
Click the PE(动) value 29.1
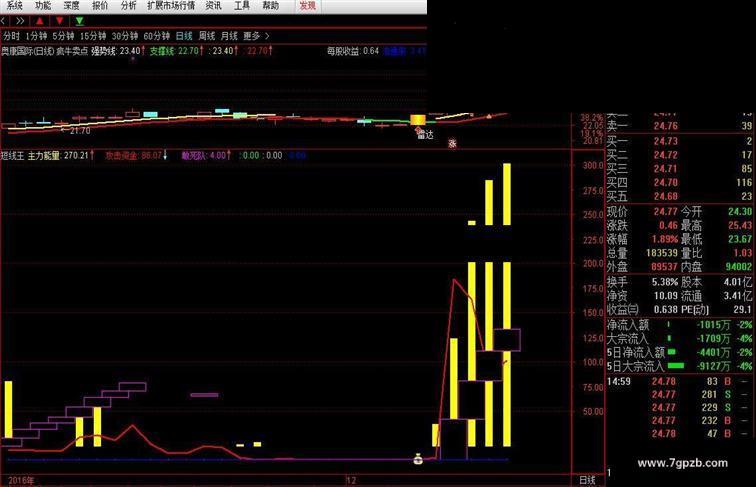[743, 310]
